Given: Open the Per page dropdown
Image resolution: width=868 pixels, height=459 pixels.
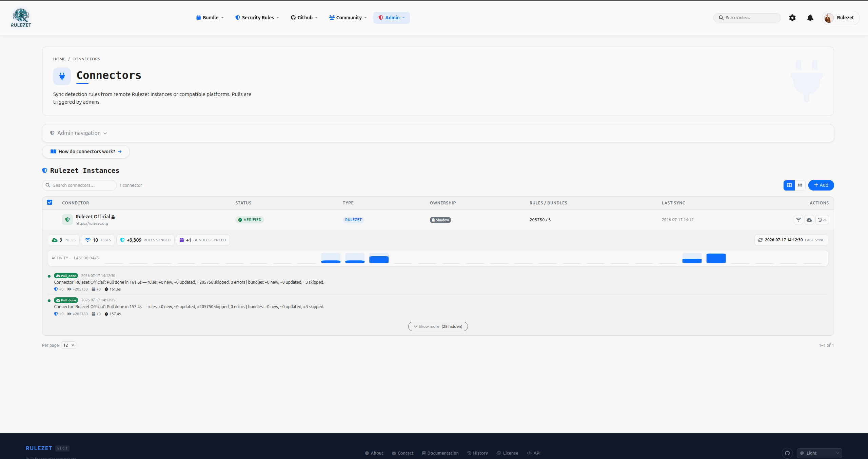Looking at the screenshot, I should [x=68, y=345].
